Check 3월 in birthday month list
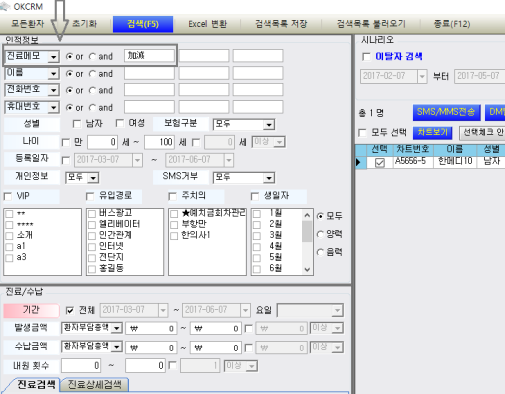505x394 pixels. 257,236
